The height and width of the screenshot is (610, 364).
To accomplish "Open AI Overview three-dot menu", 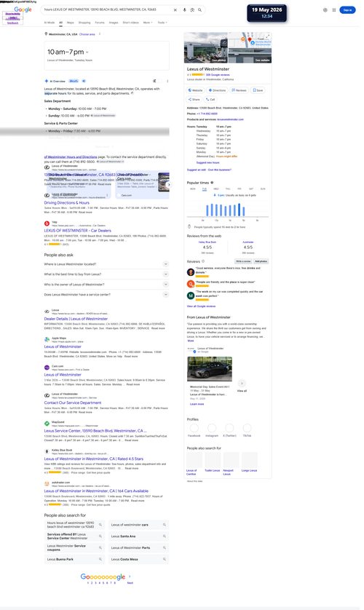I will tap(167, 82).
